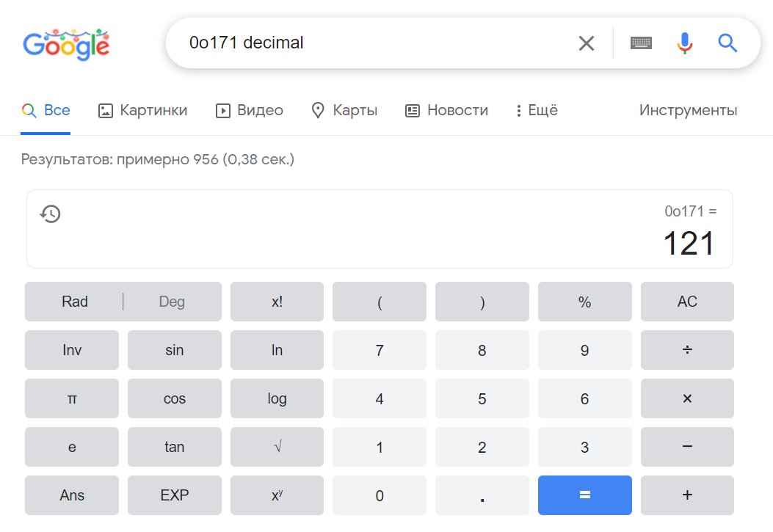Open the Инструменты options
The image size is (773, 532).
(688, 110)
